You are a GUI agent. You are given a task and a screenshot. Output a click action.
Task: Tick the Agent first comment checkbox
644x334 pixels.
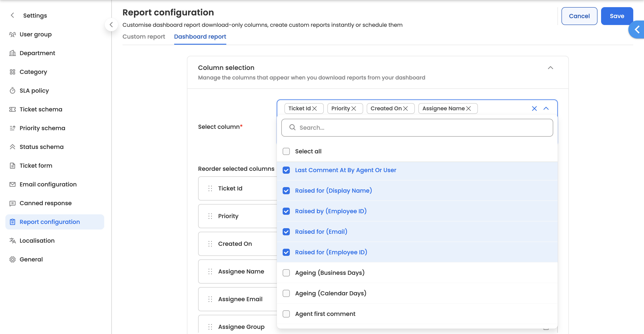tap(286, 314)
